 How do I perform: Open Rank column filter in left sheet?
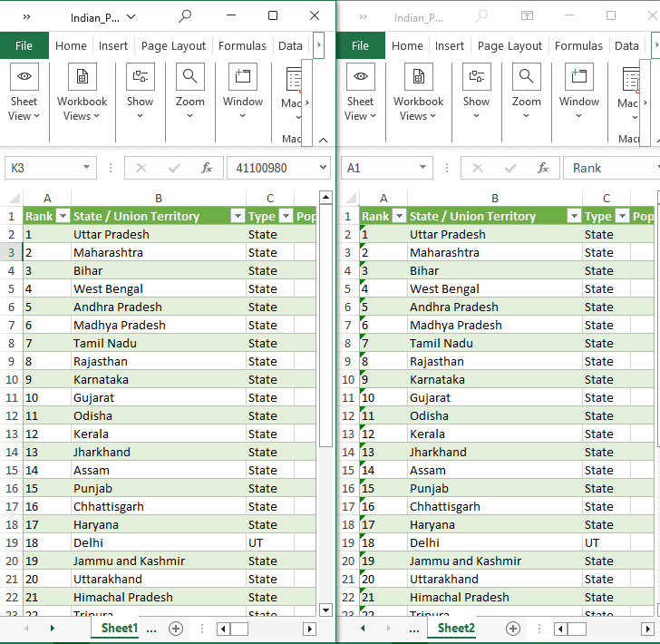[63, 216]
